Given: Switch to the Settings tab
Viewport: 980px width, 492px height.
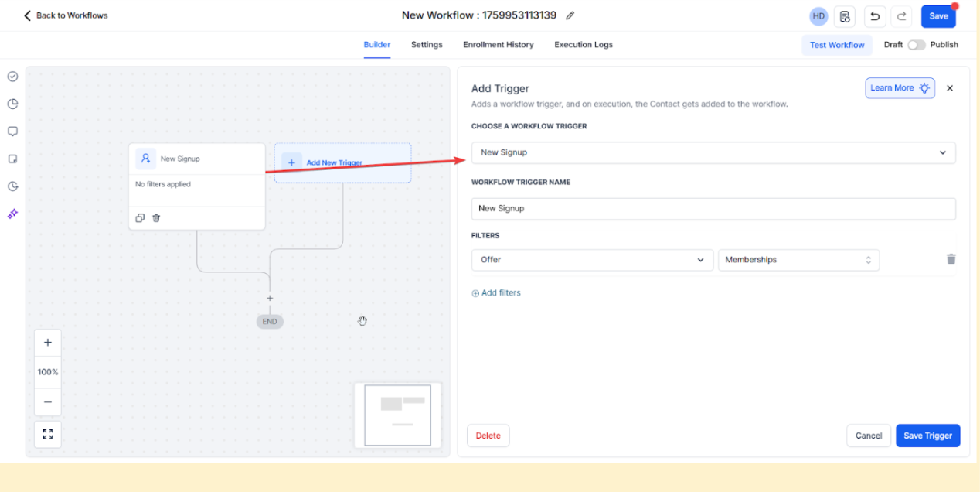Looking at the screenshot, I should point(427,45).
